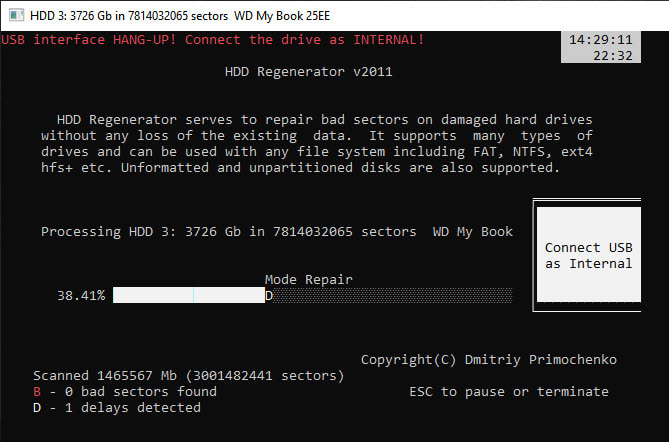Click the 'Mode Repair' label

pos(308,279)
